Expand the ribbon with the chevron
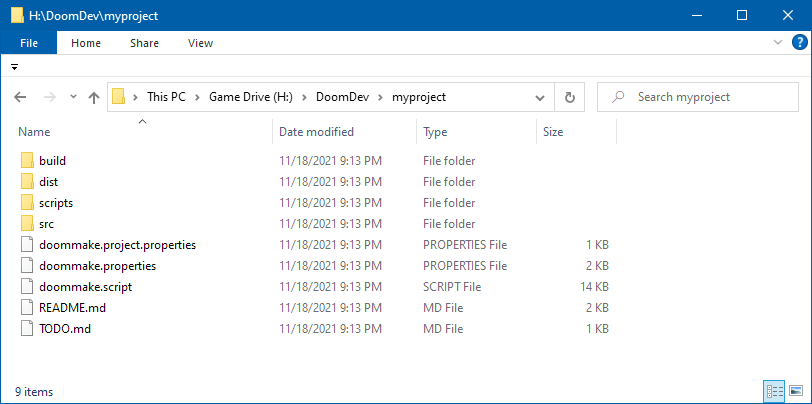Image resolution: width=812 pixels, height=404 pixels. (778, 42)
